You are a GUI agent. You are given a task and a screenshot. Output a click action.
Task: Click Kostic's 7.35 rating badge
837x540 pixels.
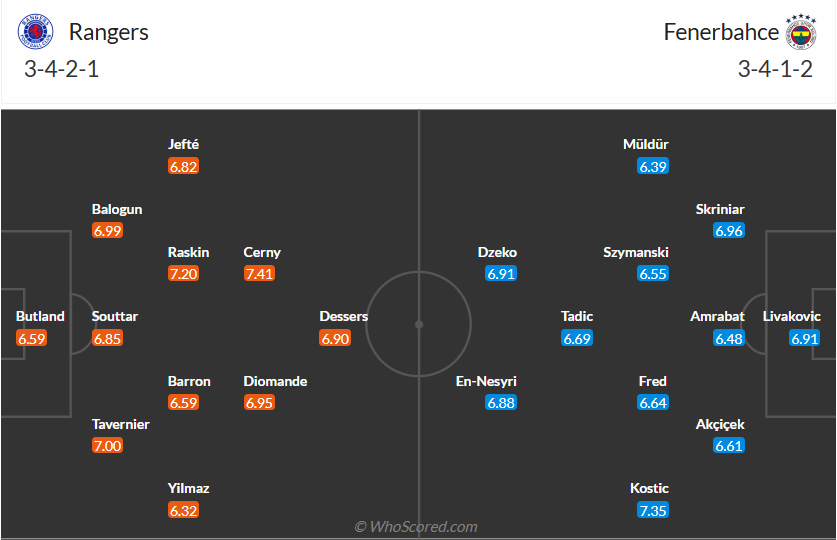[653, 510]
